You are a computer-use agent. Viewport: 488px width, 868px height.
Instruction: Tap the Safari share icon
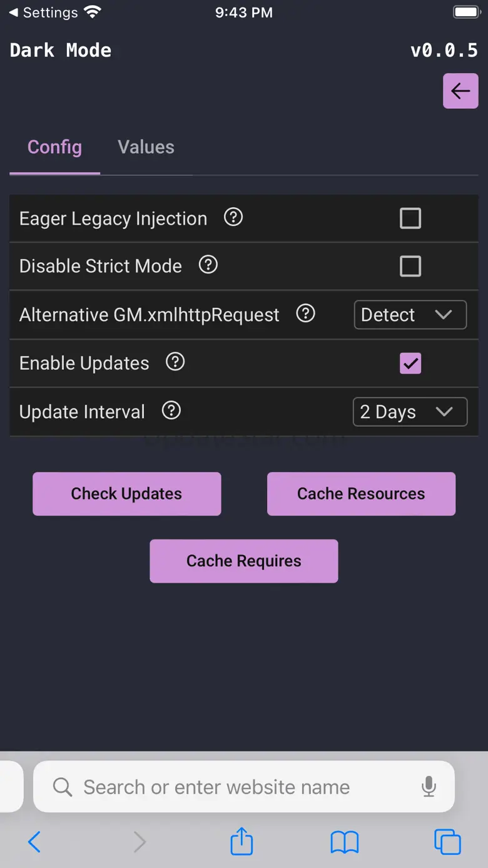click(241, 842)
